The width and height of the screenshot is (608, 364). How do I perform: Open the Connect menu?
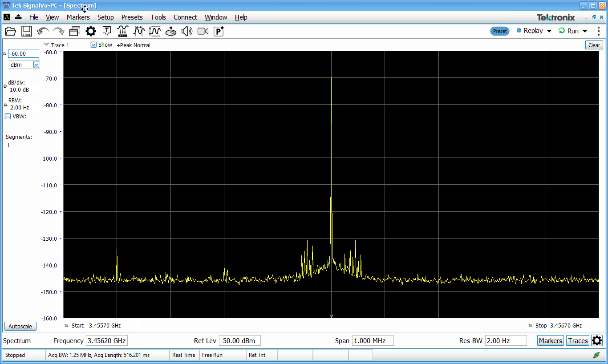[x=185, y=17]
